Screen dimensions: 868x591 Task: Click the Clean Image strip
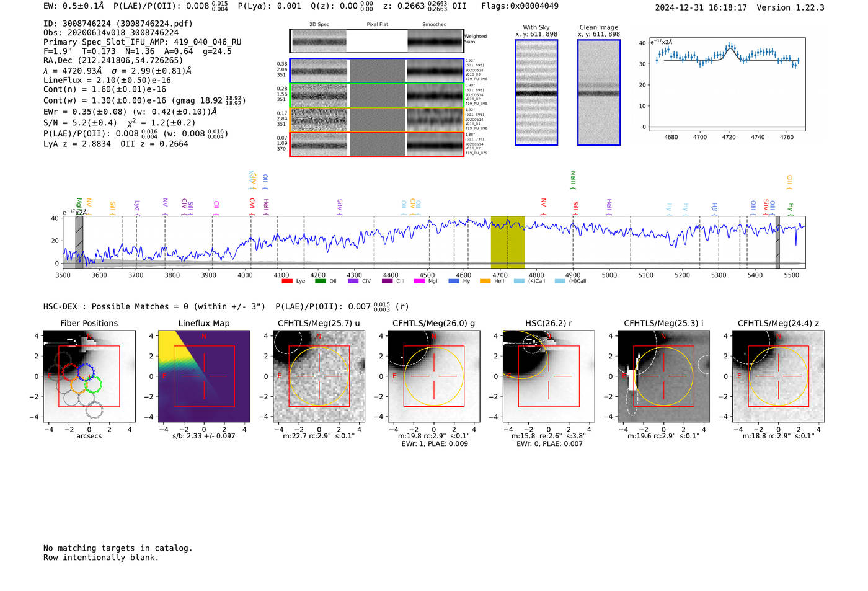point(599,92)
